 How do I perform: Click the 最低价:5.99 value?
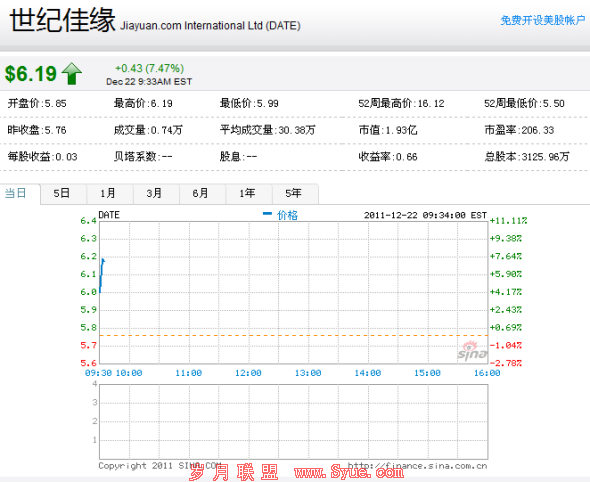249,103
